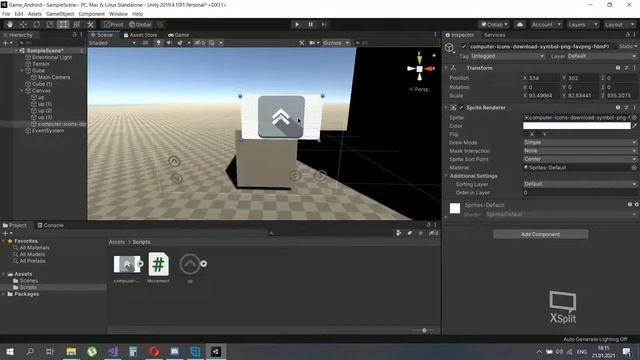The width and height of the screenshot is (640, 360).
Task: Select the Rotate tool in toolbar
Action: point(36,24)
